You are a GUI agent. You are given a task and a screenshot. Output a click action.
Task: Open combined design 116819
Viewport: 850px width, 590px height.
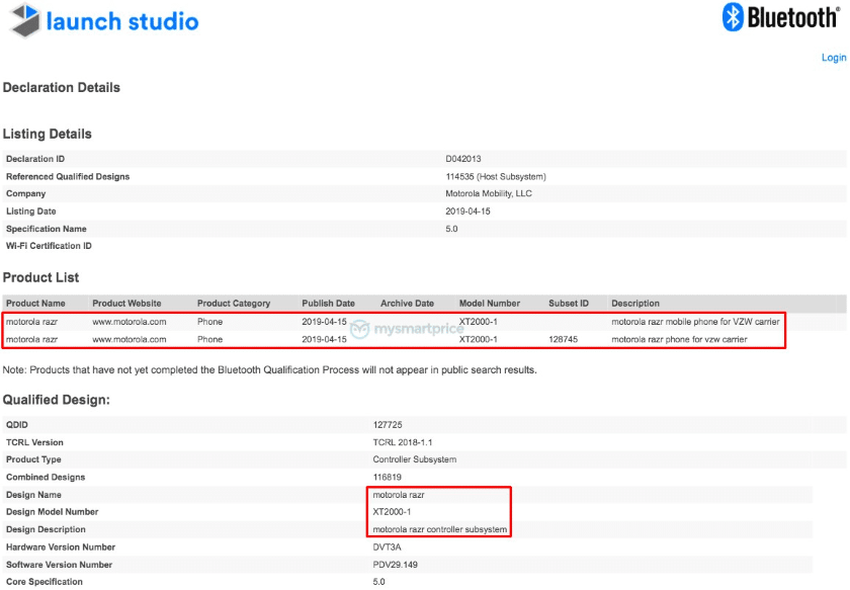pyautogui.click(x=387, y=477)
